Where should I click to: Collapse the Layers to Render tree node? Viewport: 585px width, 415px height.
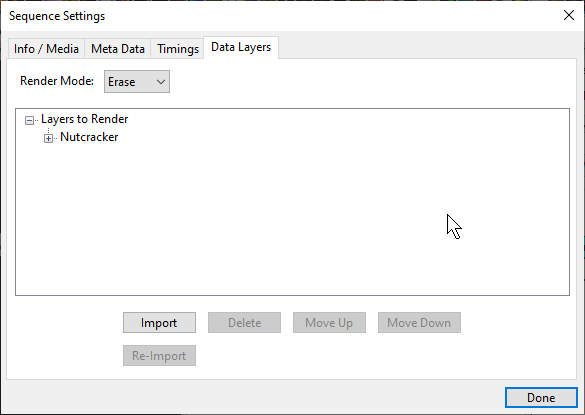point(29,120)
